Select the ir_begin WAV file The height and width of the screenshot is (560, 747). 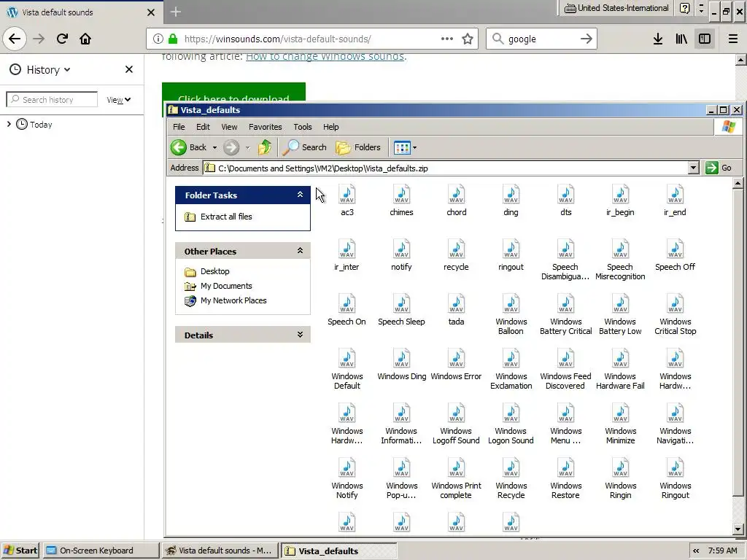click(620, 200)
